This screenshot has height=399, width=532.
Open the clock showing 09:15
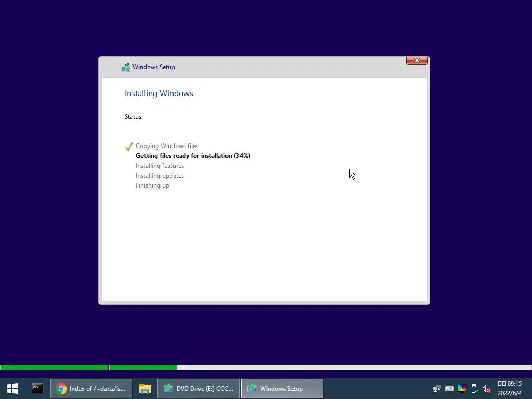[x=509, y=389]
